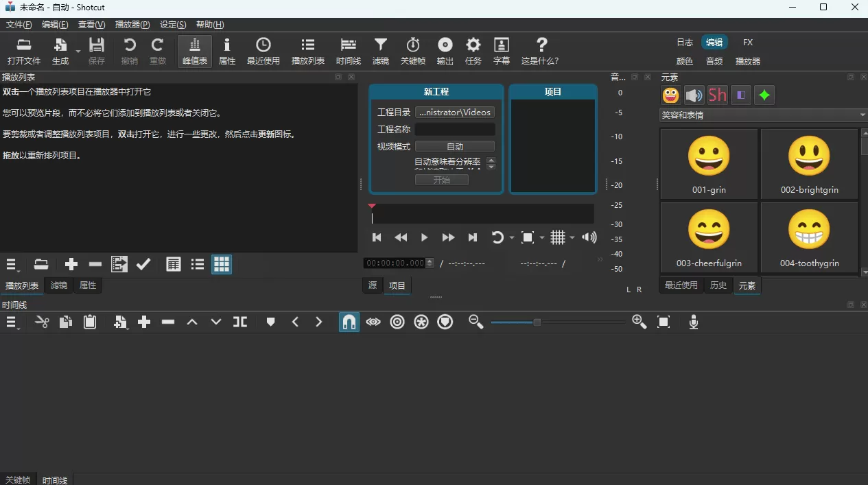This screenshot has width=868, height=485.
Task: Click the player volume speaker icon
Action: pyautogui.click(x=589, y=237)
